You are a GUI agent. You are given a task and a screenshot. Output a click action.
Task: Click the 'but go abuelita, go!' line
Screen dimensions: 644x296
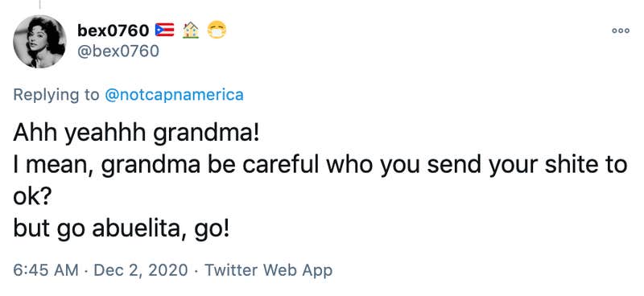122,229
